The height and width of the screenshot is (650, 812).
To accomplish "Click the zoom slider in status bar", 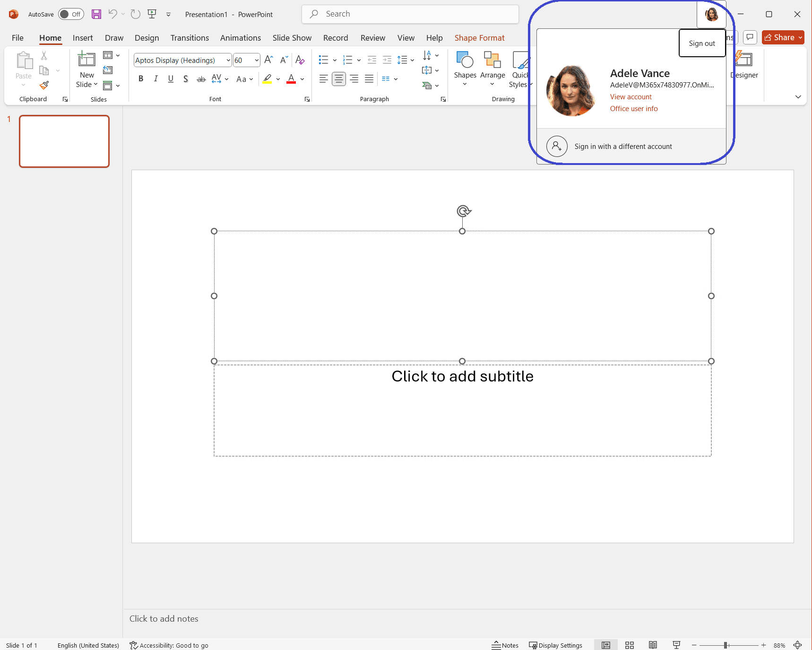I will pyautogui.click(x=726, y=645).
